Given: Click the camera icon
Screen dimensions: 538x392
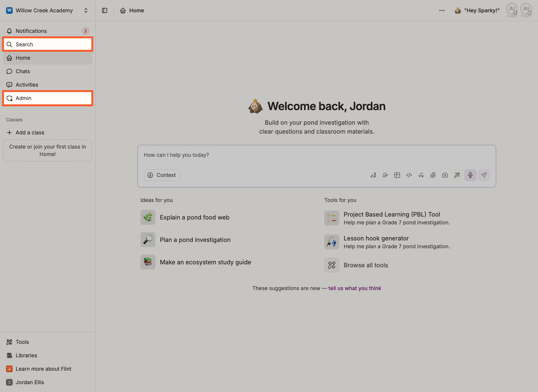Looking at the screenshot, I should tap(445, 175).
